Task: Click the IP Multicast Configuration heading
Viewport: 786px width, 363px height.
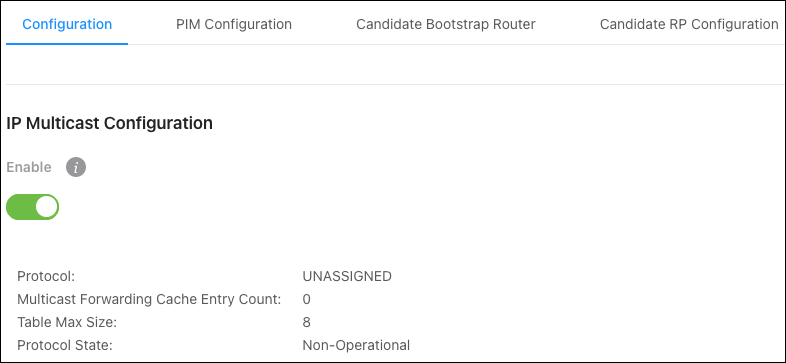Action: pos(109,123)
